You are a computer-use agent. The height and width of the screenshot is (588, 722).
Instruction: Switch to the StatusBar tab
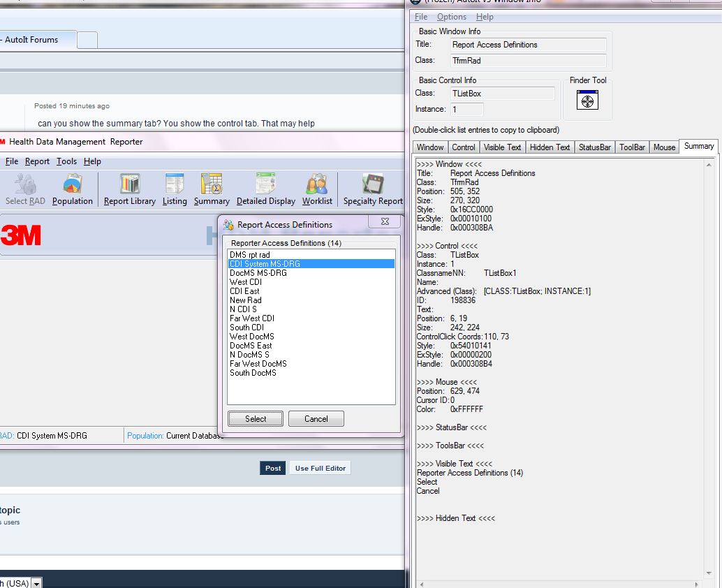pos(594,147)
